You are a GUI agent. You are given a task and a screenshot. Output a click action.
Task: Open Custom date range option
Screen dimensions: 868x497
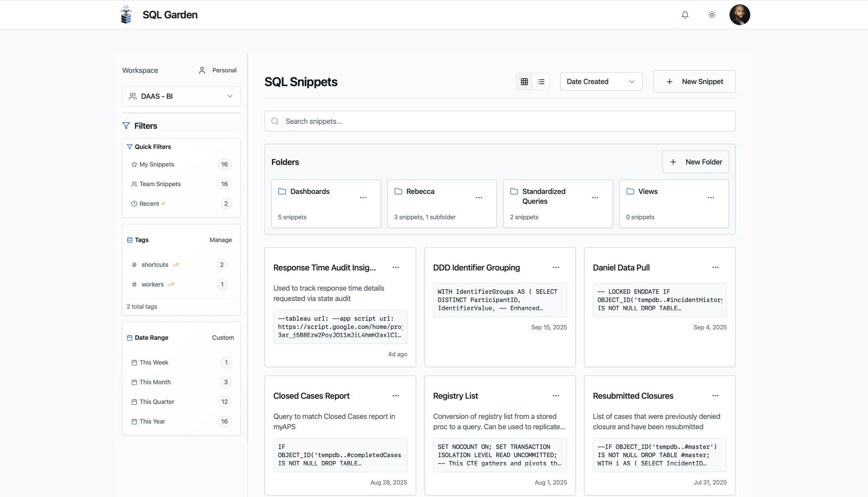pos(223,338)
